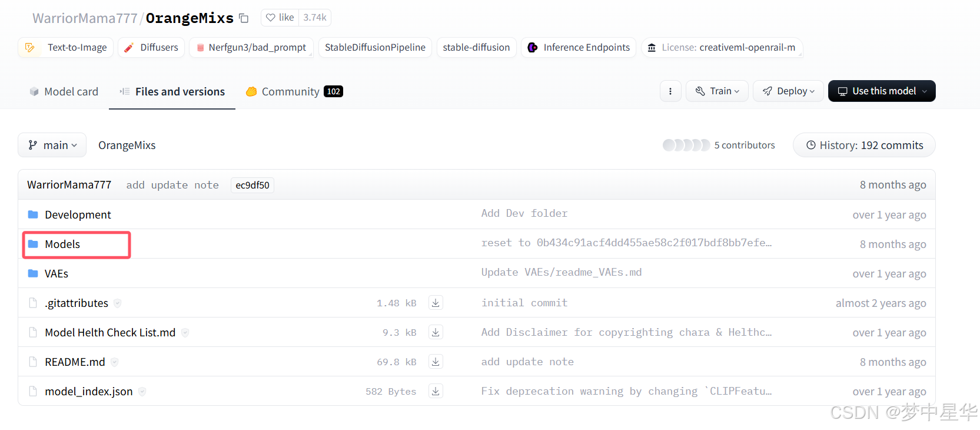This screenshot has height=430, width=980.
Task: Open the Text-to-Image tag
Action: click(x=66, y=47)
